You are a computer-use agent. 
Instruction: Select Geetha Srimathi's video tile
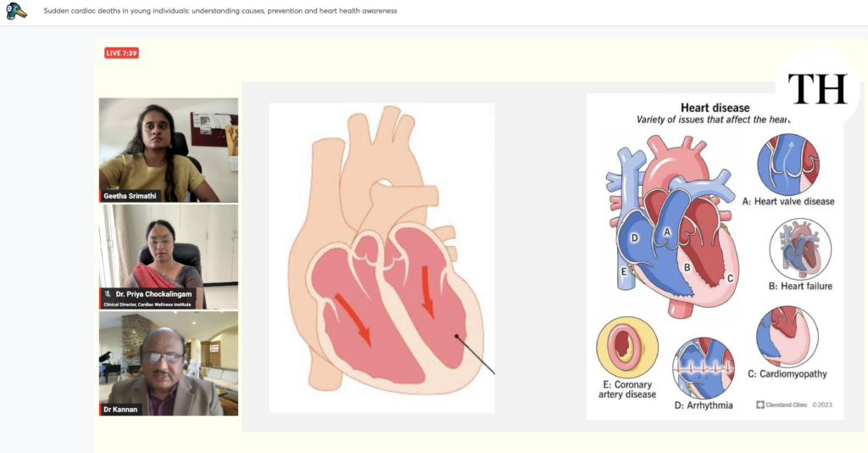168,149
